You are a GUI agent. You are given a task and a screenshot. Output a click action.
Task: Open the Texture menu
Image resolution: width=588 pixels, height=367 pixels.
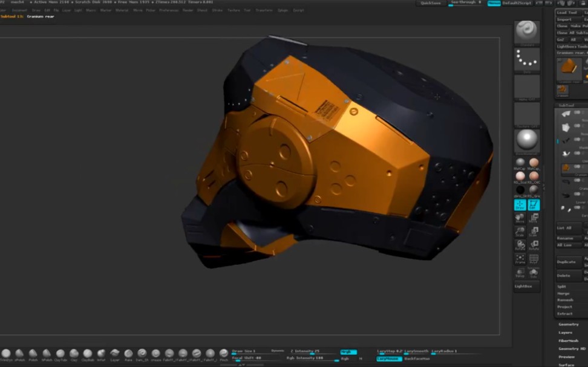tap(234, 10)
